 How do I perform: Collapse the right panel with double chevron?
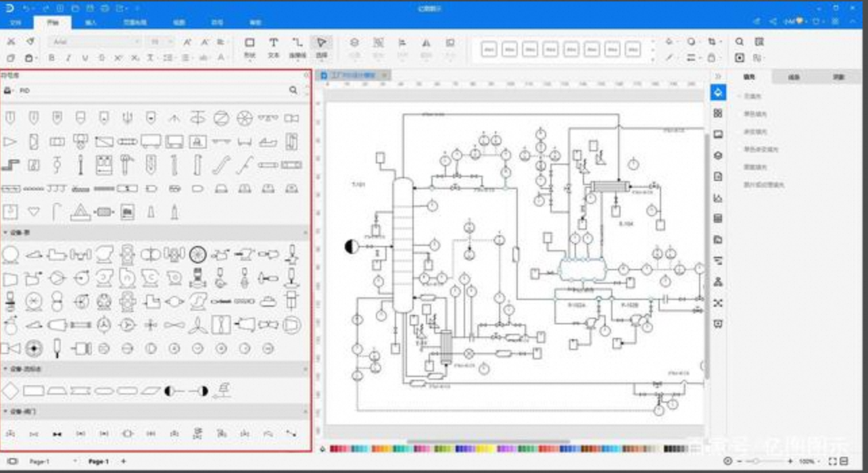pos(718,76)
